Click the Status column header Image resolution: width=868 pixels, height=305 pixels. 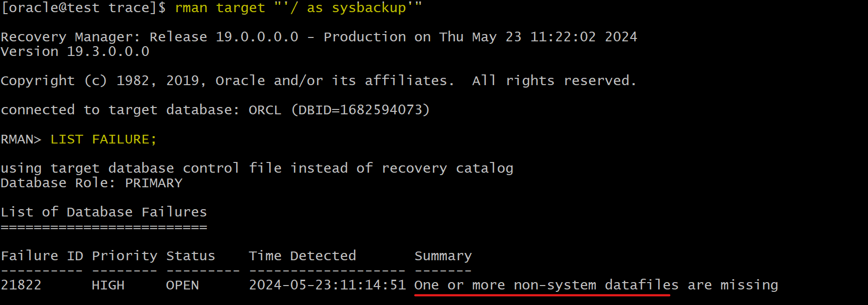click(190, 256)
